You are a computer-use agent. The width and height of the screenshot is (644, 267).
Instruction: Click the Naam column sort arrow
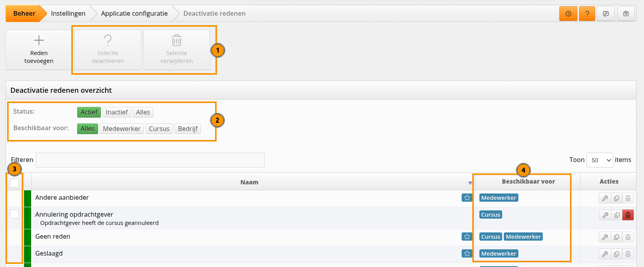pos(470,183)
